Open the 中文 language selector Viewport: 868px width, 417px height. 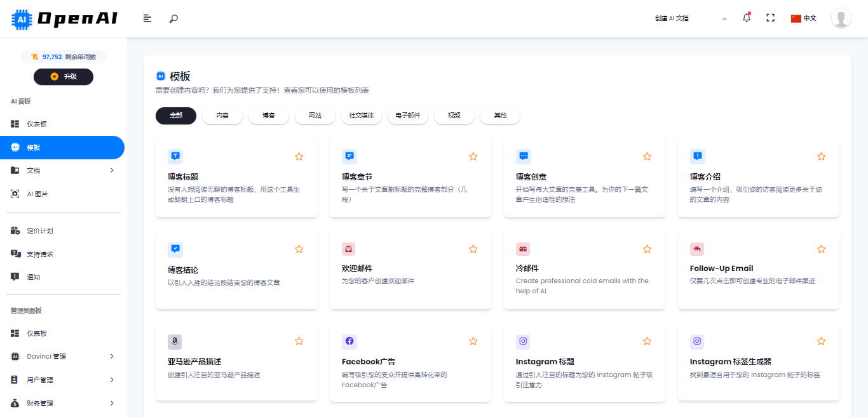[804, 18]
